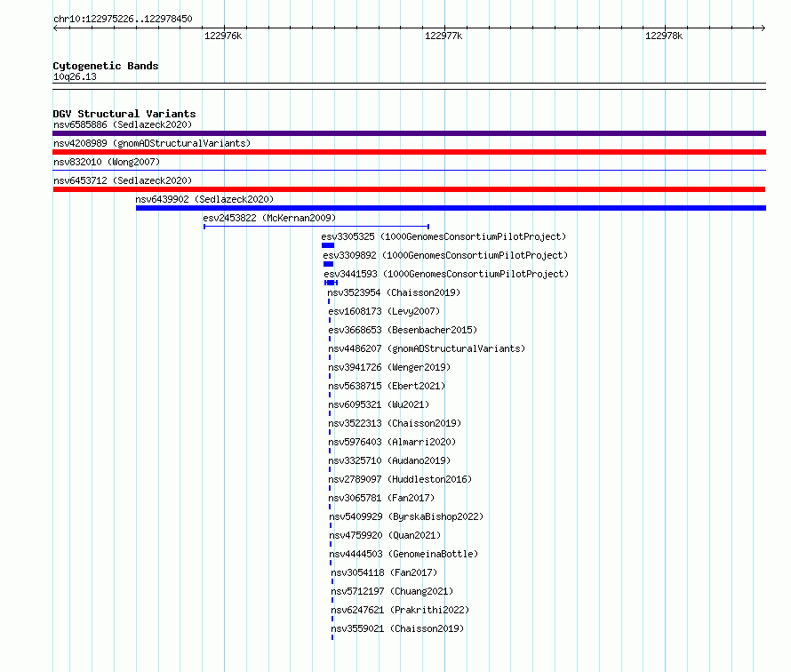Click esv1608173 (Levy2007) label
791x672 pixels.
coord(384,311)
